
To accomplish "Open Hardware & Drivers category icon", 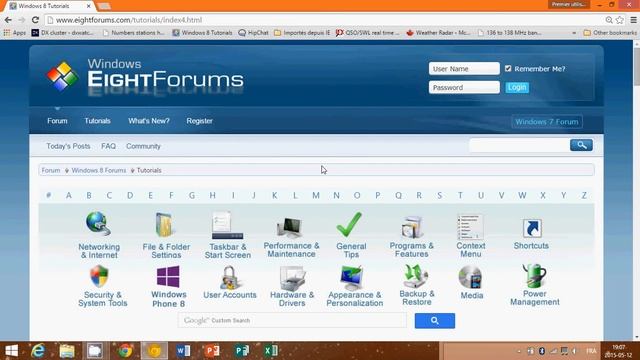I will 292,278.
